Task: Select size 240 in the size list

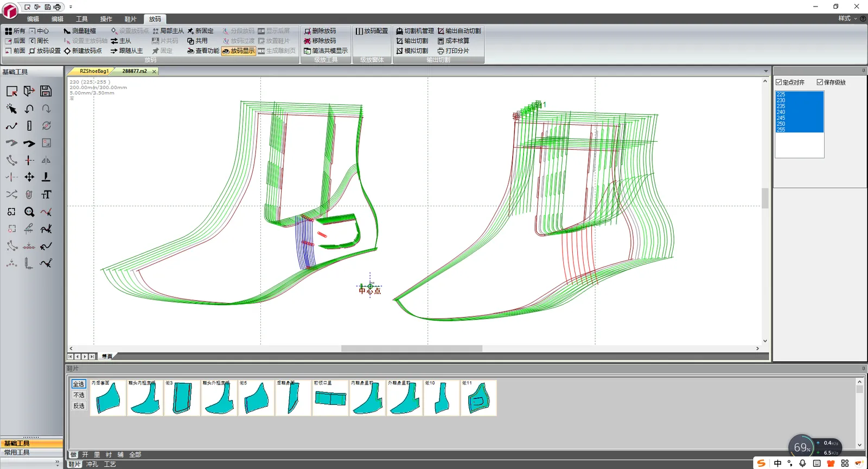Action: [799, 112]
